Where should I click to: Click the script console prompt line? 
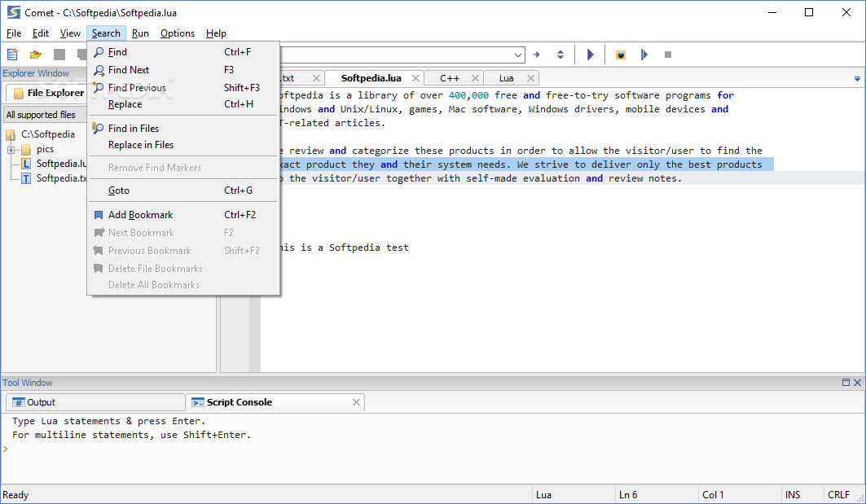point(433,449)
